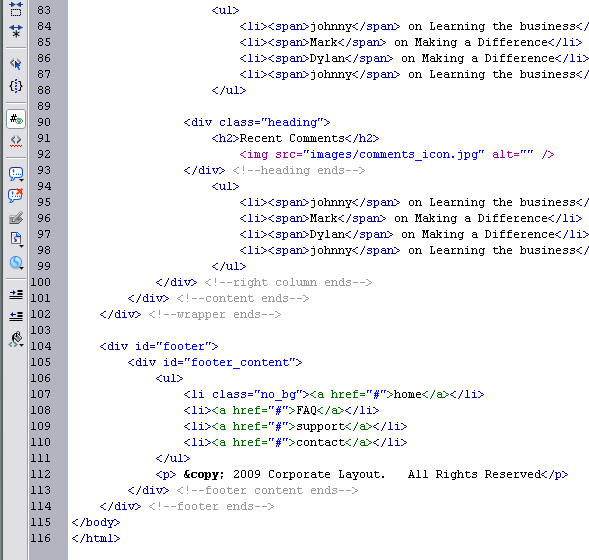The height and width of the screenshot is (560, 589).
Task: Click the closing ul tag on line 99
Action: (229, 266)
